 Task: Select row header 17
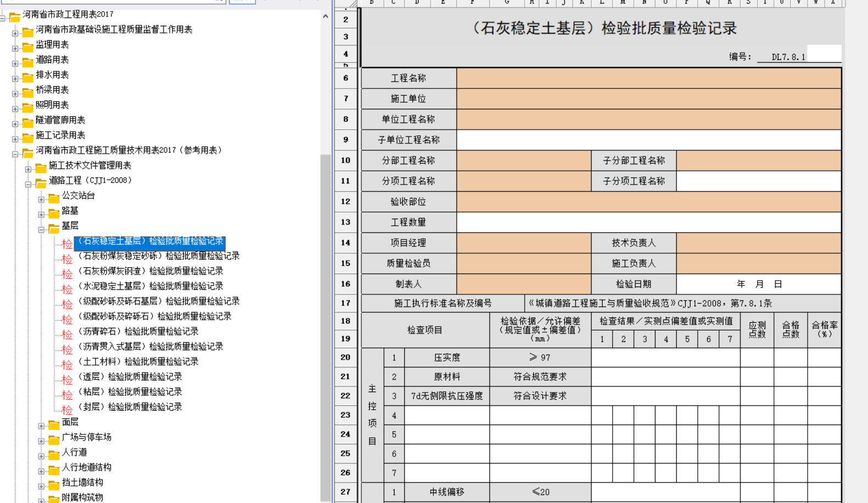coord(346,303)
